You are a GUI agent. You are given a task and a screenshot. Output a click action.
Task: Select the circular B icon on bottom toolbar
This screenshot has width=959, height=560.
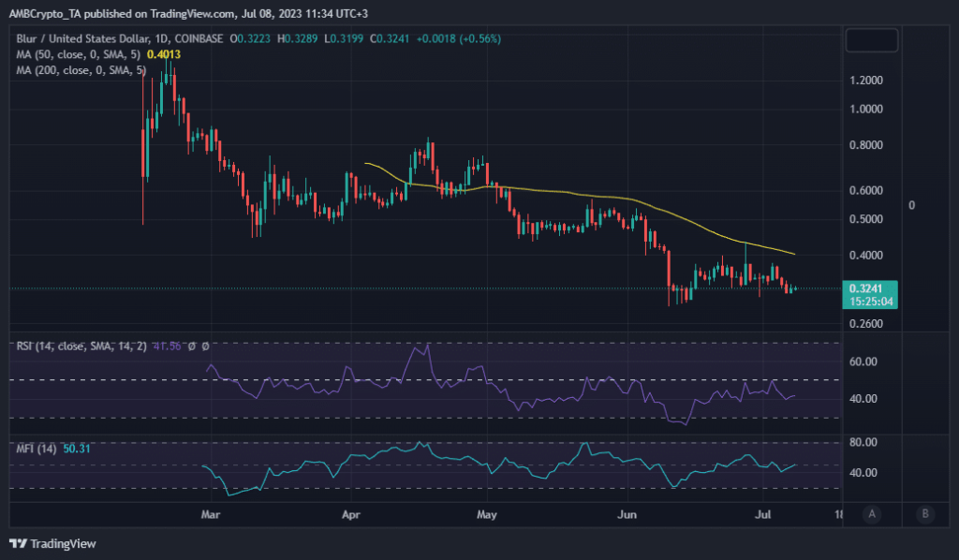pyautogui.click(x=925, y=515)
